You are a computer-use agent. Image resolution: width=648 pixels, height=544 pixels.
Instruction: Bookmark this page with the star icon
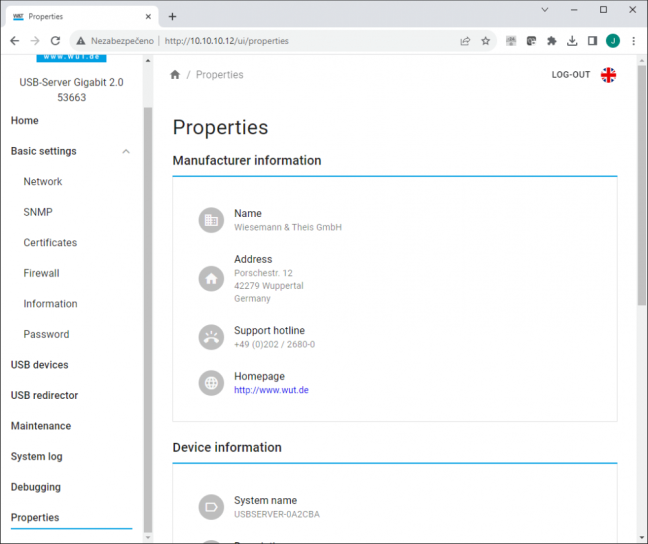486,41
